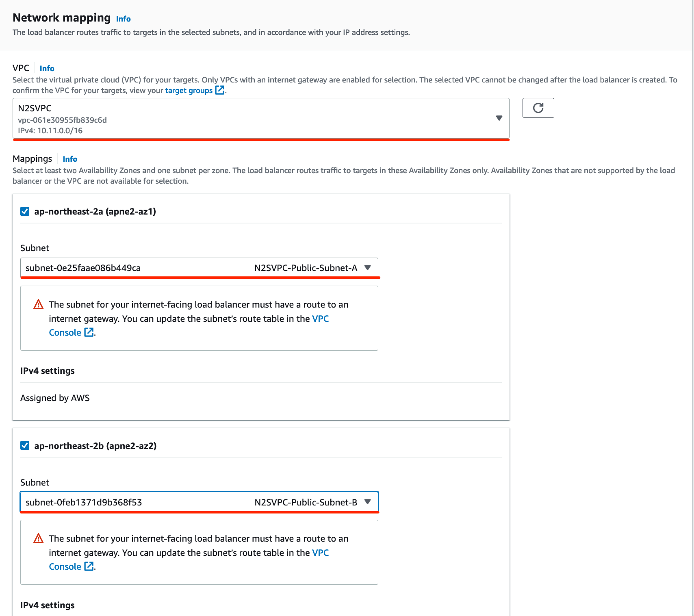Click the external link icon beside target groups
The image size is (694, 616).
[x=220, y=90]
